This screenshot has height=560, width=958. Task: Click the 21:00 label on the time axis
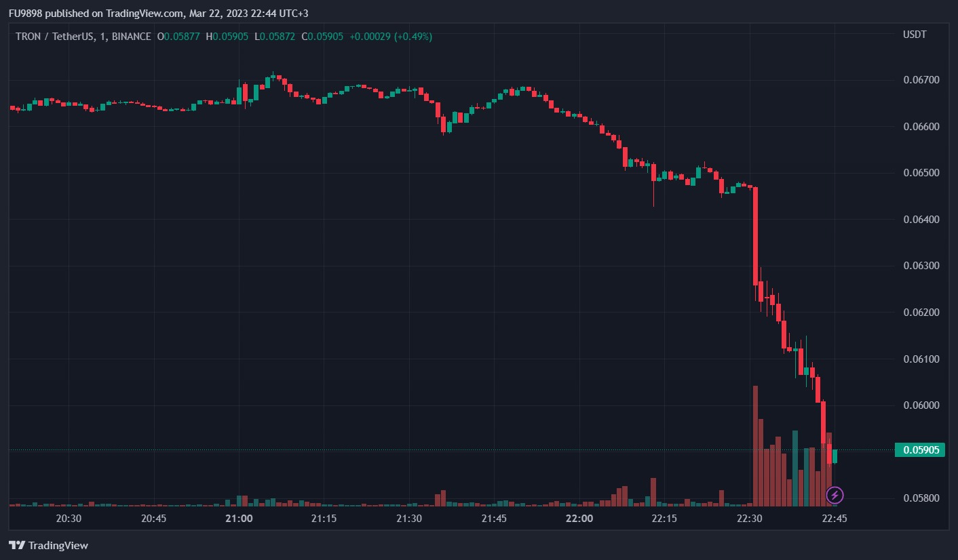coord(239,518)
